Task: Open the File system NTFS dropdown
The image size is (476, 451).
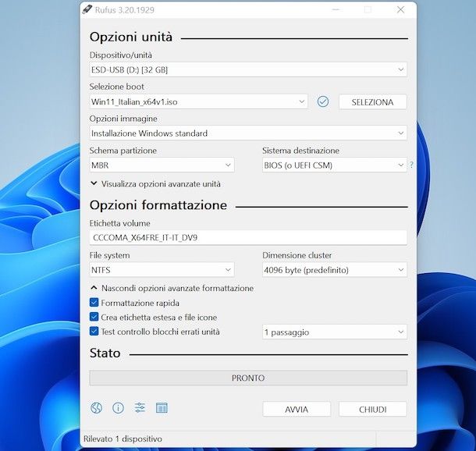Action: pyautogui.click(x=162, y=270)
